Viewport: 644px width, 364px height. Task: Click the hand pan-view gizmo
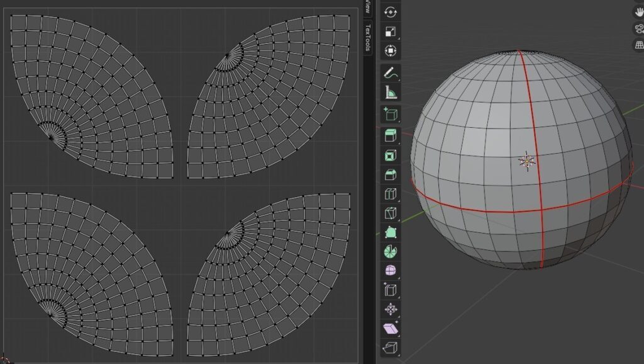[639, 13]
